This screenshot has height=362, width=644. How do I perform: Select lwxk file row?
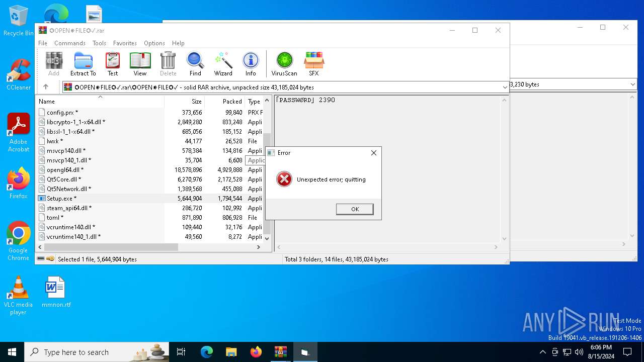[x=150, y=141]
